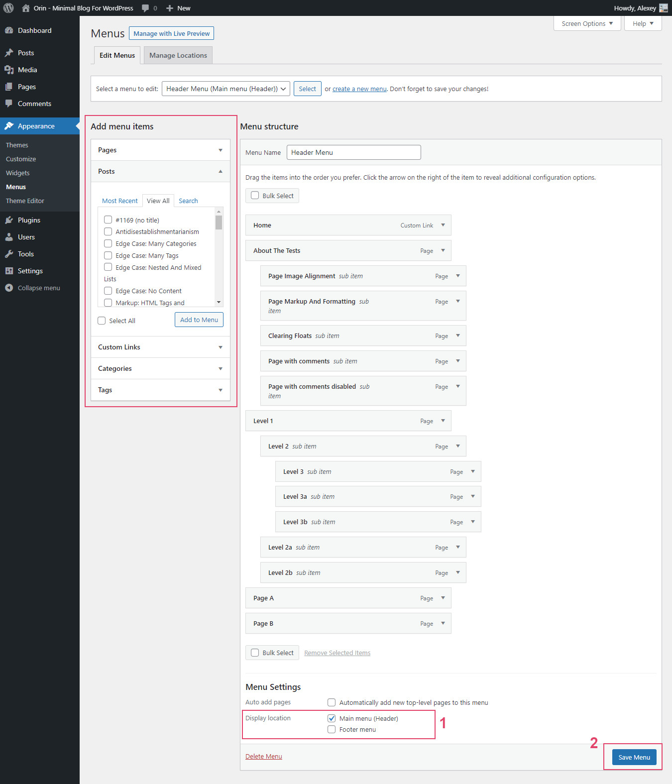Click the WordPress logo icon

[8, 8]
